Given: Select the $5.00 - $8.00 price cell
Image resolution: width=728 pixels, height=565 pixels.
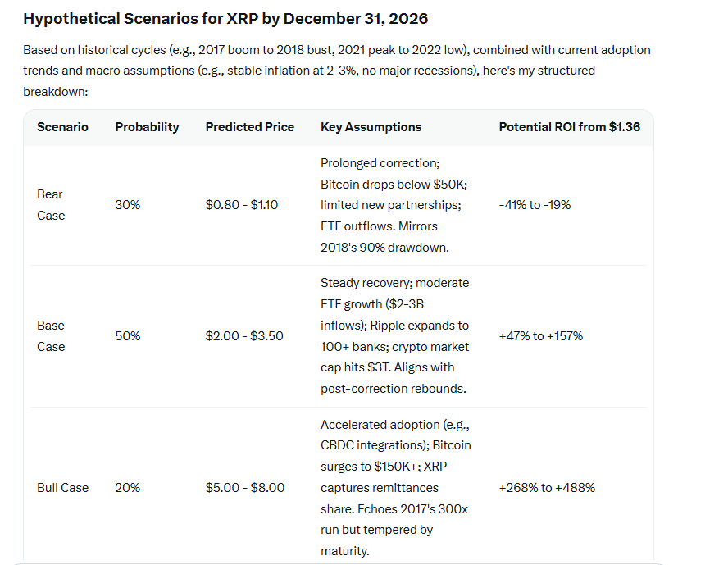Looking at the screenshot, I should tap(244, 488).
